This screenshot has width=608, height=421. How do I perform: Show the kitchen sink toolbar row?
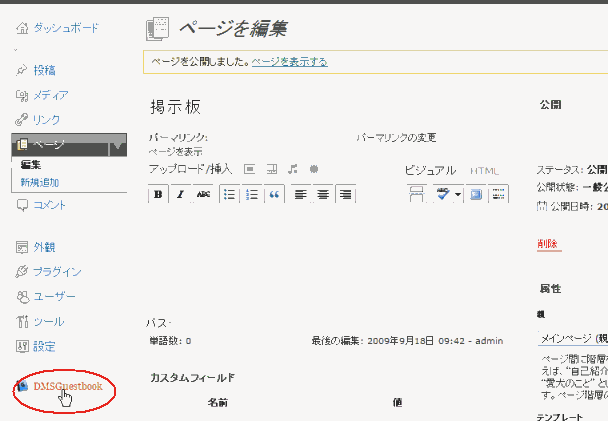click(x=499, y=194)
